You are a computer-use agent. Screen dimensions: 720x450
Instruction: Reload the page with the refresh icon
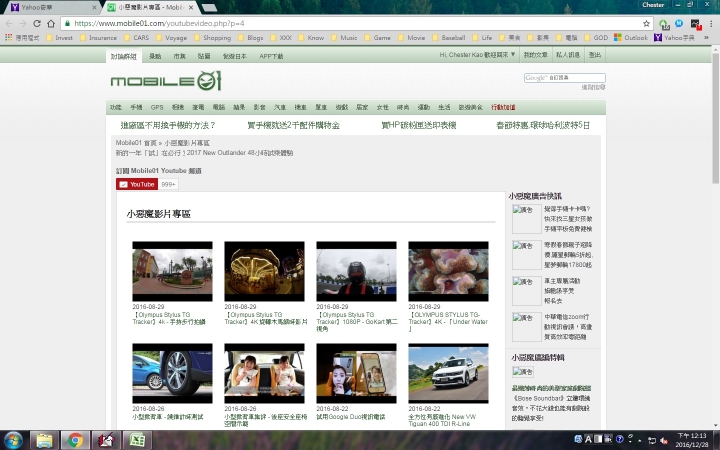pos(37,23)
